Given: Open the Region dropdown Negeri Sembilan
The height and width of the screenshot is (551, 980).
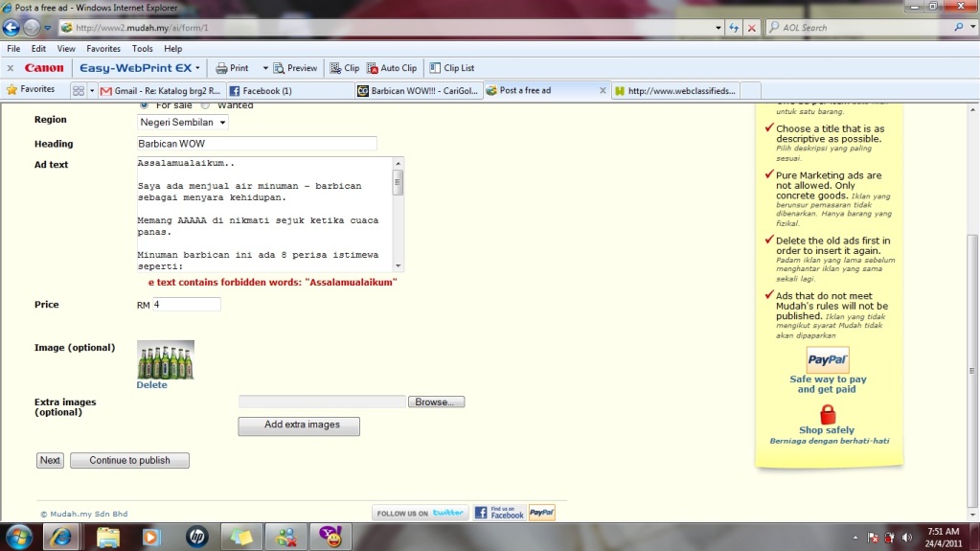Looking at the screenshot, I should click(183, 123).
